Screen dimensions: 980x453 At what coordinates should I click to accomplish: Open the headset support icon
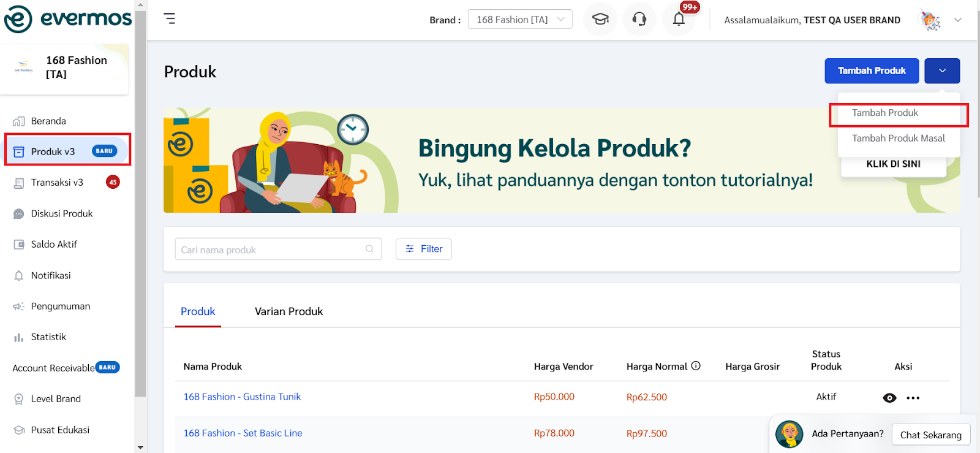[x=639, y=19]
